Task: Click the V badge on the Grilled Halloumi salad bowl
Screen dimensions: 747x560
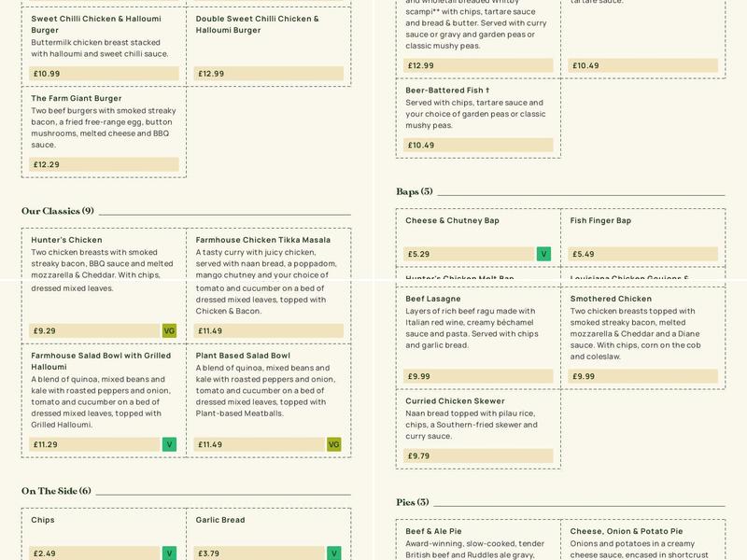Action: tap(169, 444)
